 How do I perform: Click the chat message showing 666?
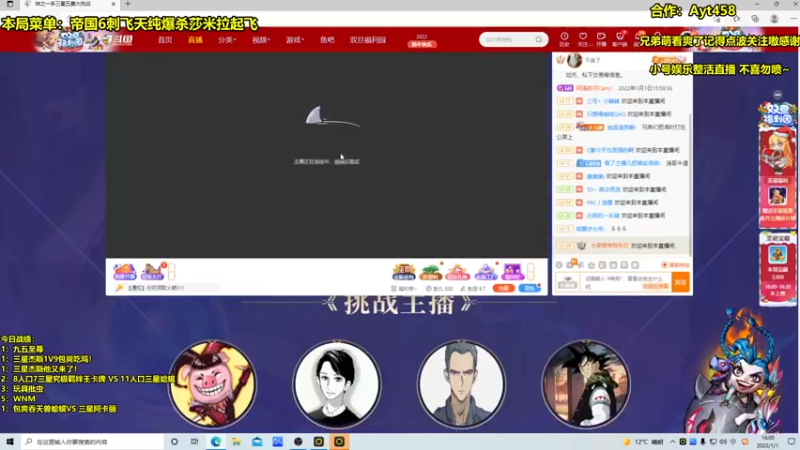click(591, 229)
